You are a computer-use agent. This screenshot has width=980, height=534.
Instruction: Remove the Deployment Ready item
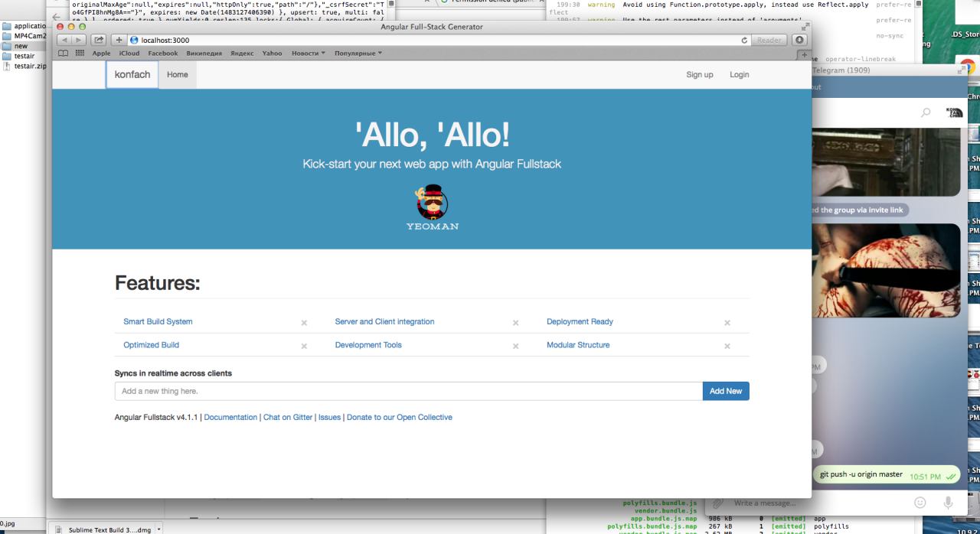click(x=727, y=323)
